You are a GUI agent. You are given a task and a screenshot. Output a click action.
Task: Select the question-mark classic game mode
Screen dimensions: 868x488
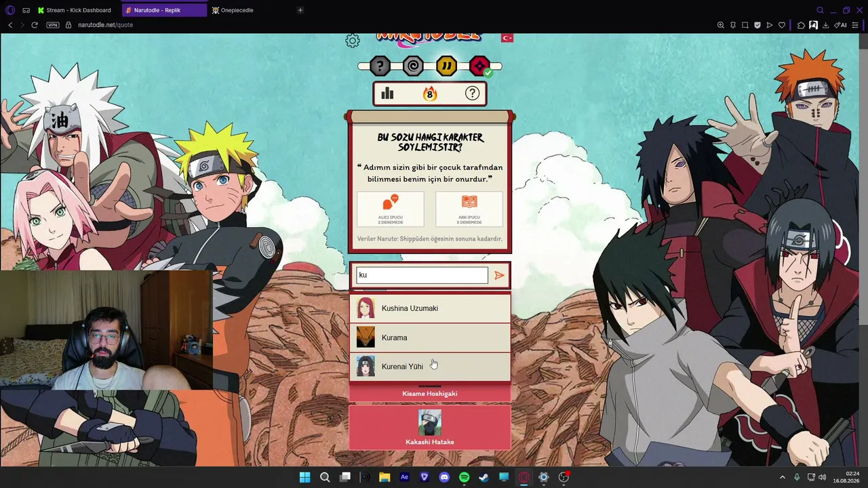click(x=380, y=66)
